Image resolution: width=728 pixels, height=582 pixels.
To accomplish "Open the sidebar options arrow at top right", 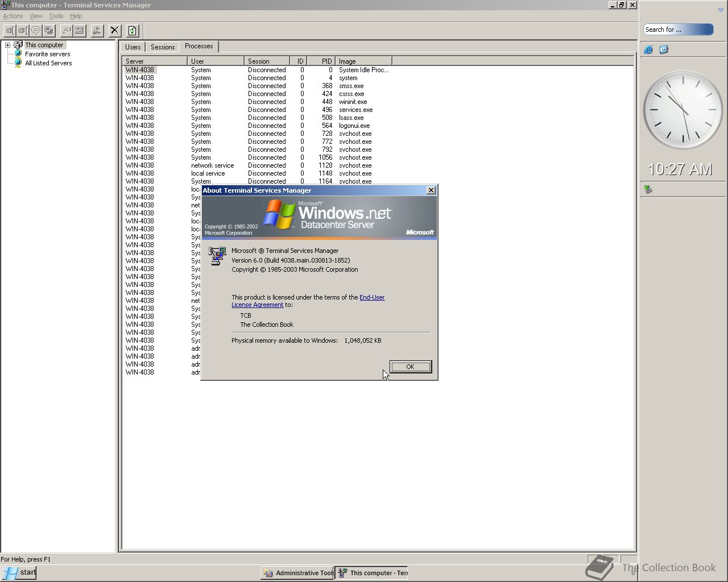I will tap(721, 10).
